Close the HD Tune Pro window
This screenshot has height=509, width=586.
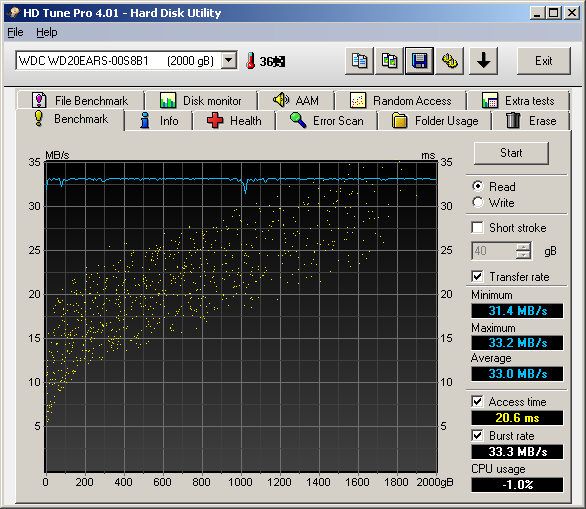point(572,13)
